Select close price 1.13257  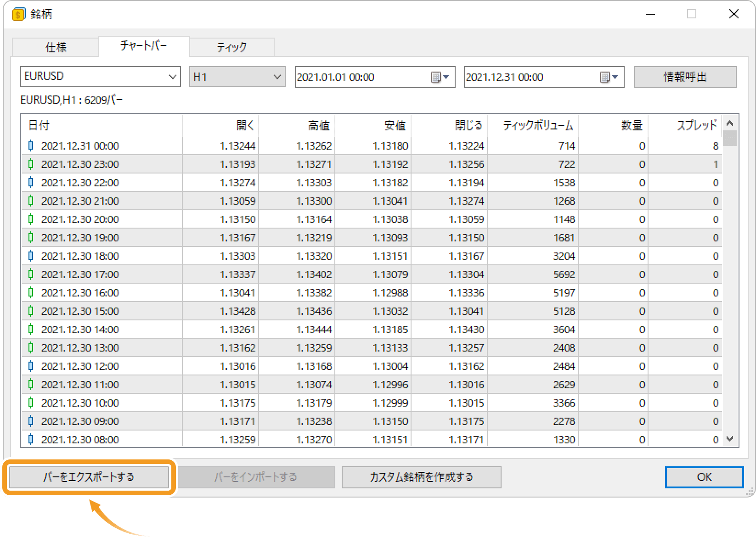pyautogui.click(x=467, y=348)
